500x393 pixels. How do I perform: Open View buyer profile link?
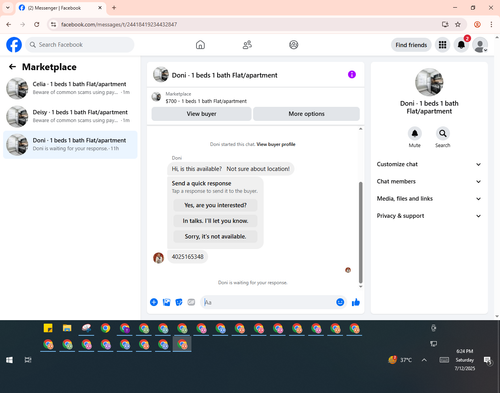[276, 144]
